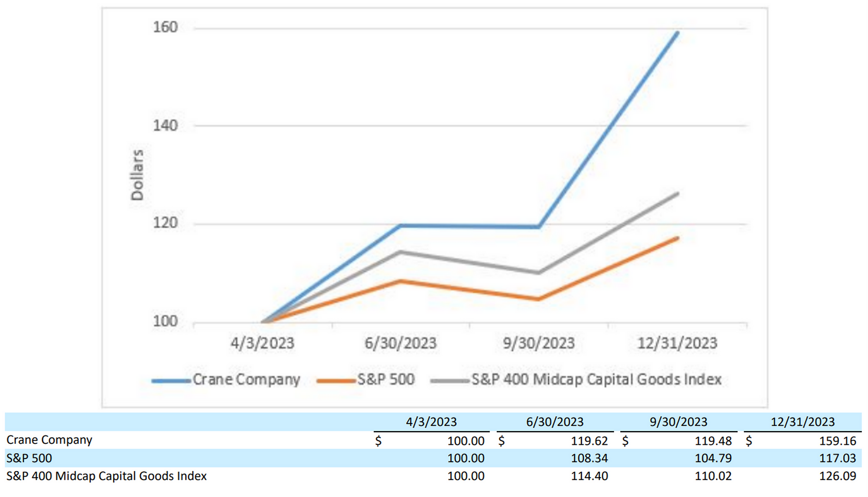Screen dimensions: 868x497
Task: Click the 9/30/2023 x-axis label in chart
Action: pyautogui.click(x=539, y=343)
